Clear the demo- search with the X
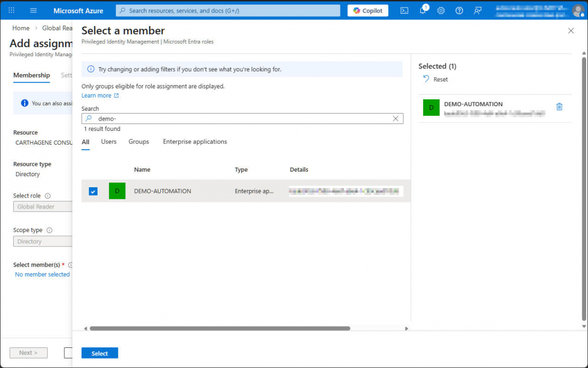The height and width of the screenshot is (368, 588). coord(395,118)
